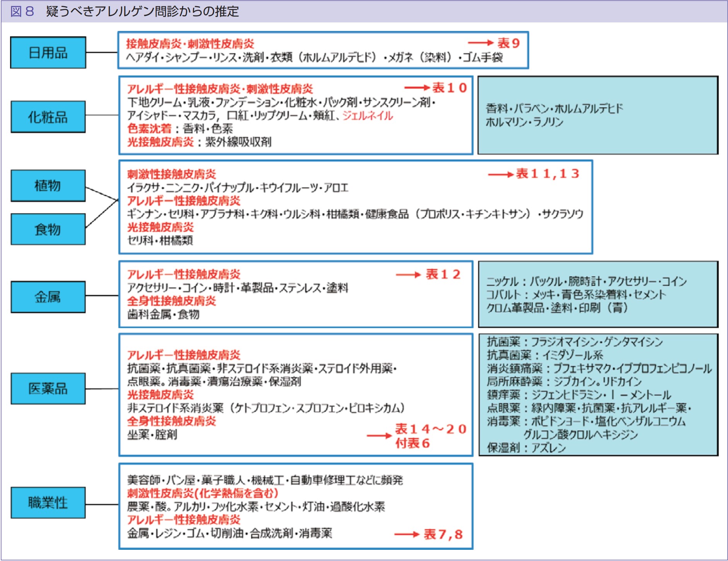Click 刺激性皮膚炎(化学熱傷を含む) heading
Viewport: 728px width, 561px height.
(203, 493)
